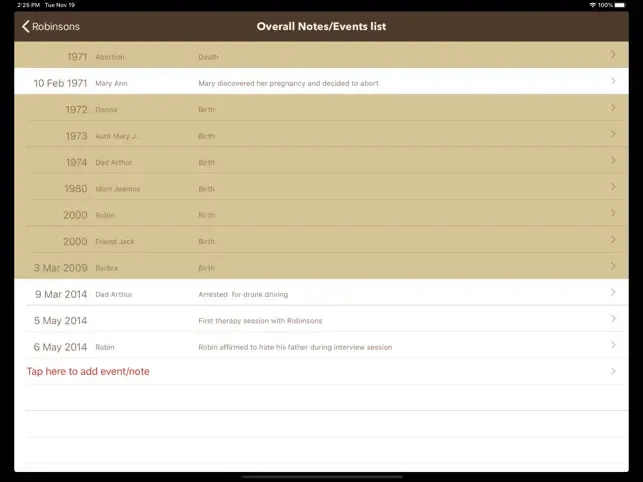Image resolution: width=643 pixels, height=482 pixels.
Task: Select 'Birth' in the Donna row
Action: (x=206, y=110)
